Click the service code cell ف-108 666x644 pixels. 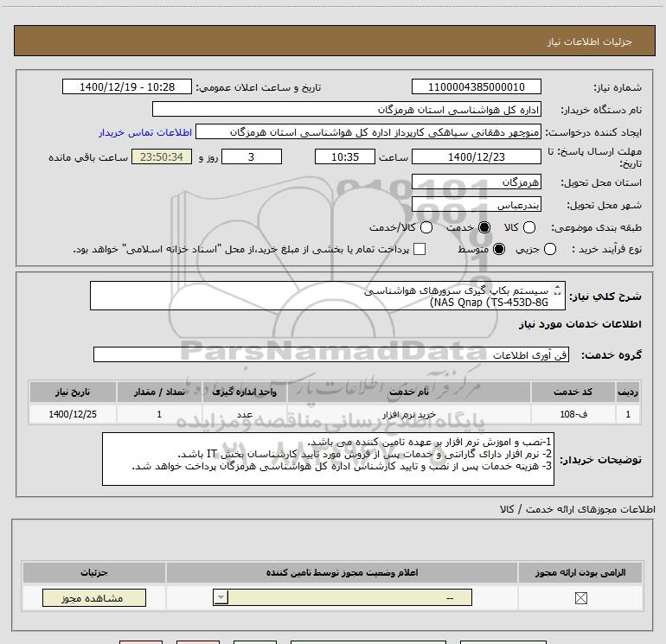573,414
